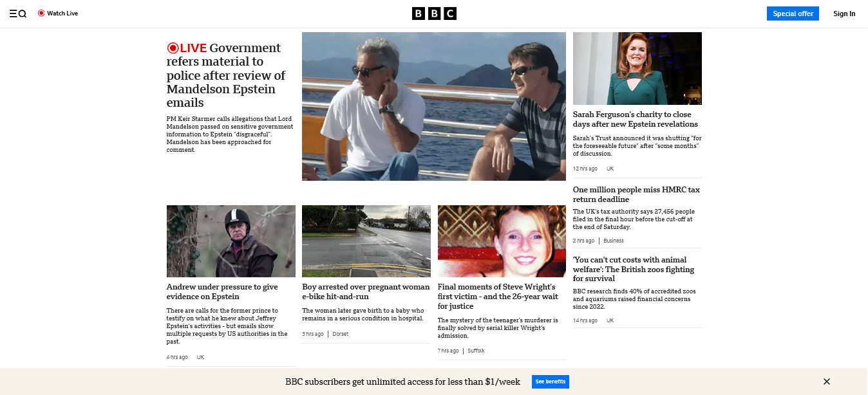Click the red Watch Live icon
The image size is (868, 395).
(41, 14)
